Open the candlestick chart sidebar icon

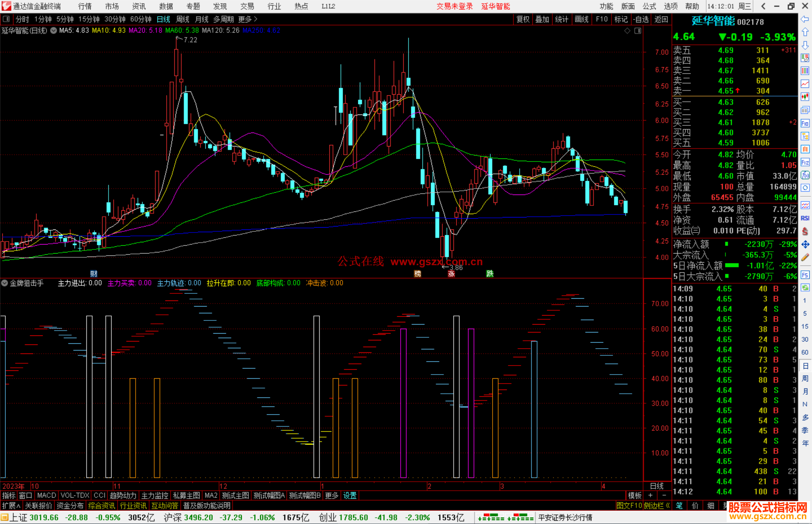tap(805, 97)
